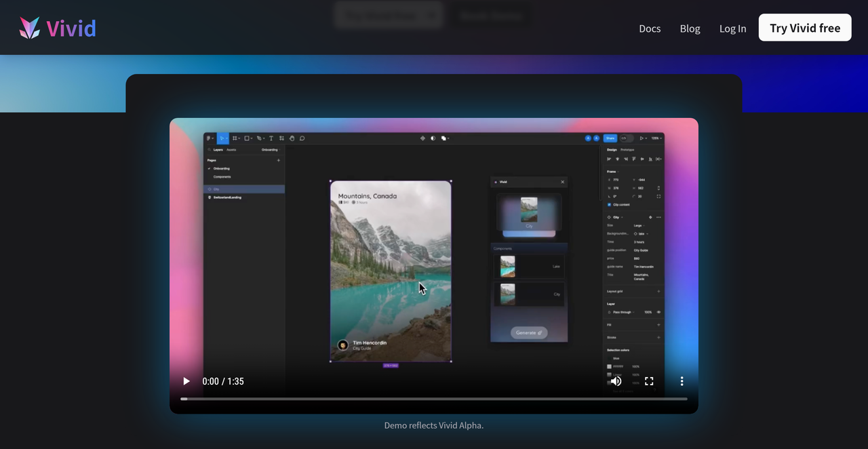Click the Align left icon in Design panel
The height and width of the screenshot is (449, 868).
(609, 159)
